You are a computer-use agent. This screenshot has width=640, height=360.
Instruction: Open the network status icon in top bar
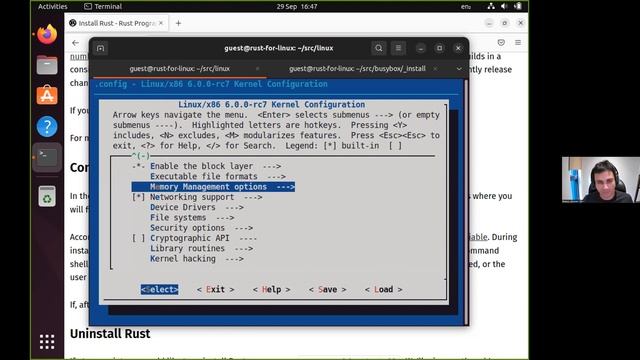pyautogui.click(x=491, y=6)
